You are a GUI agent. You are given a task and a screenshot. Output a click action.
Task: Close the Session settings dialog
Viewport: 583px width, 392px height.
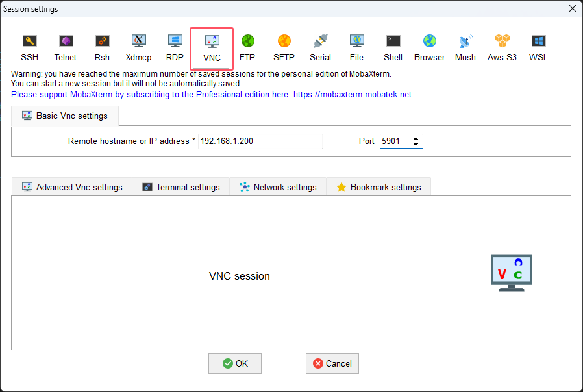573,8
